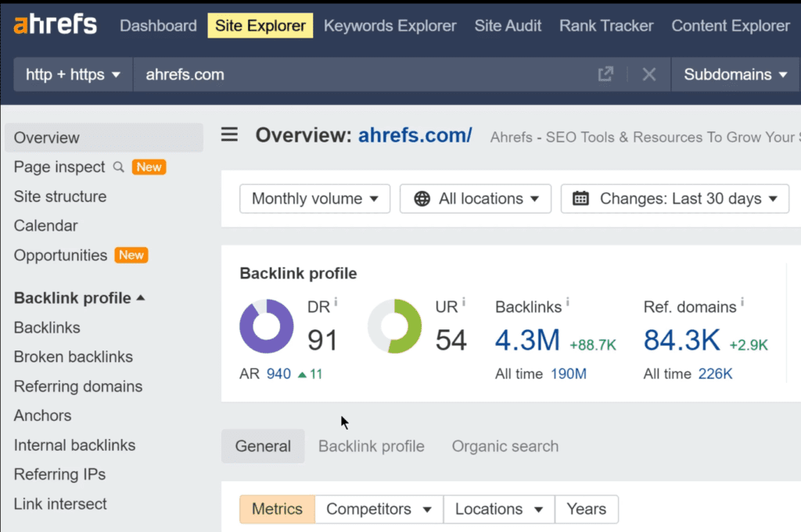
Task: Click the Ref. domains info icon
Action: point(742,301)
